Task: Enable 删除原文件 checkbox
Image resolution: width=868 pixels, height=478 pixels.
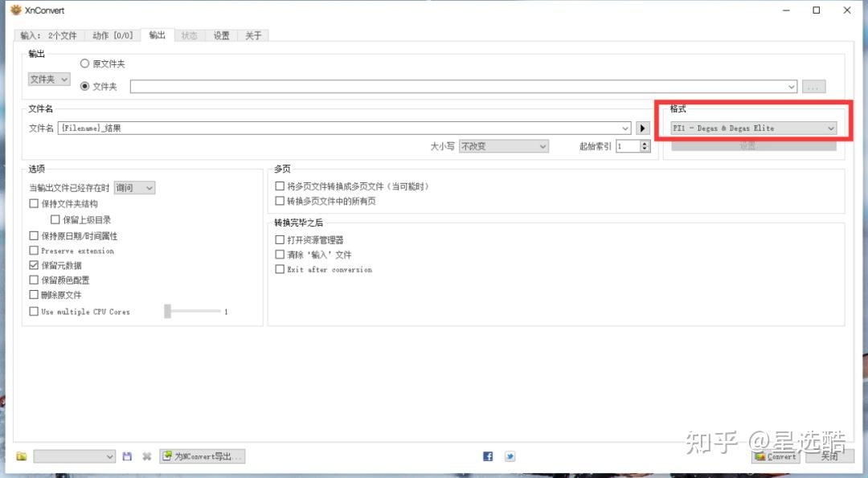Action: (34, 295)
